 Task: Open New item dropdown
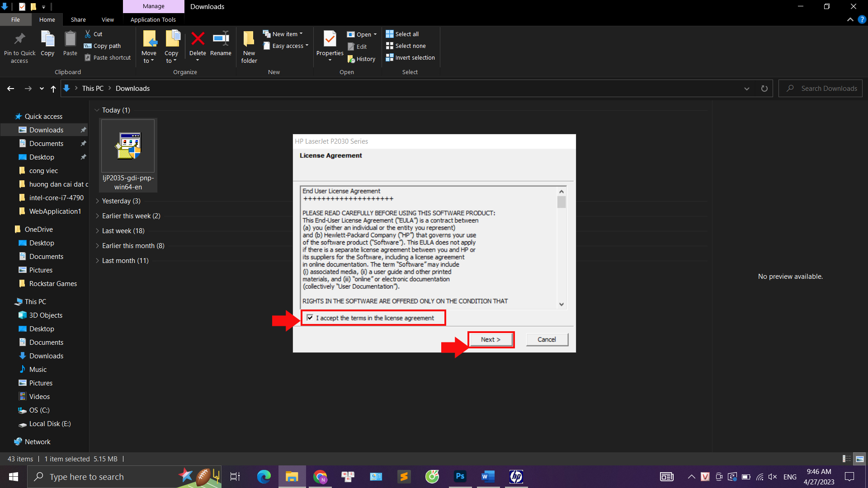coord(283,34)
